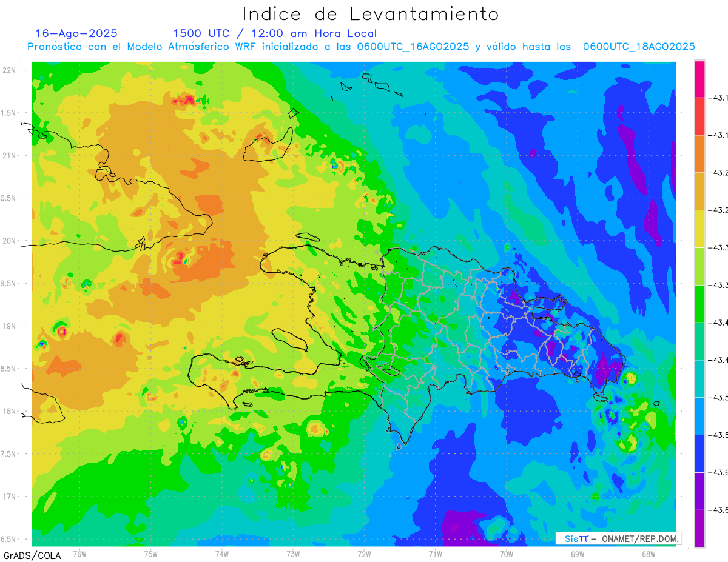Click the yellow color bar segment
The height and width of the screenshot is (562, 728).
(699, 229)
